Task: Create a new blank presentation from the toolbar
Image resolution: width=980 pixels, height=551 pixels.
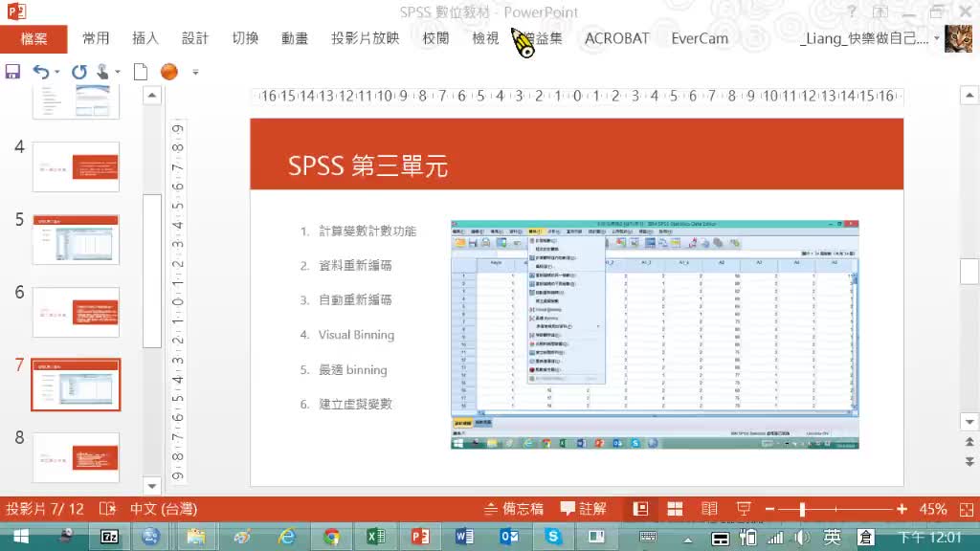Action: (x=141, y=72)
